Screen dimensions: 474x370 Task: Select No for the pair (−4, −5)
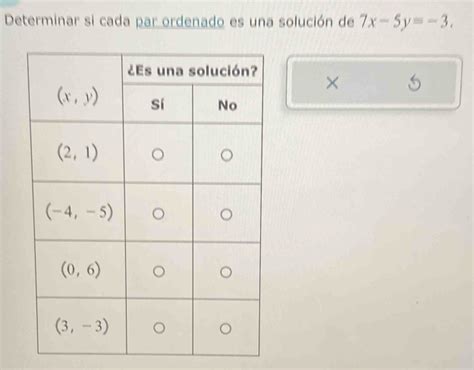pyautogui.click(x=226, y=214)
